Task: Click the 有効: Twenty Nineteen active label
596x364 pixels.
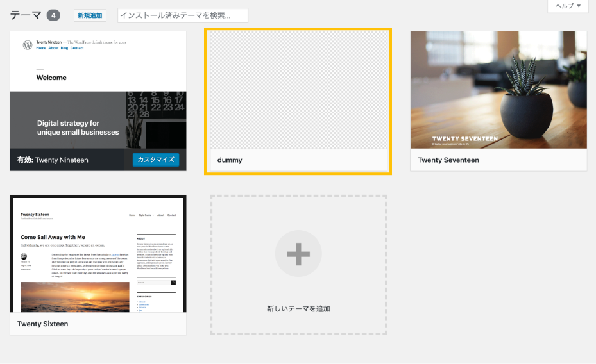Action: [62, 160]
